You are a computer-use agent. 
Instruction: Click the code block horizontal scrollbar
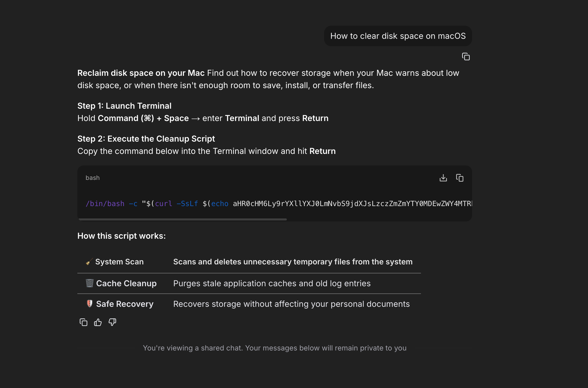click(x=182, y=219)
